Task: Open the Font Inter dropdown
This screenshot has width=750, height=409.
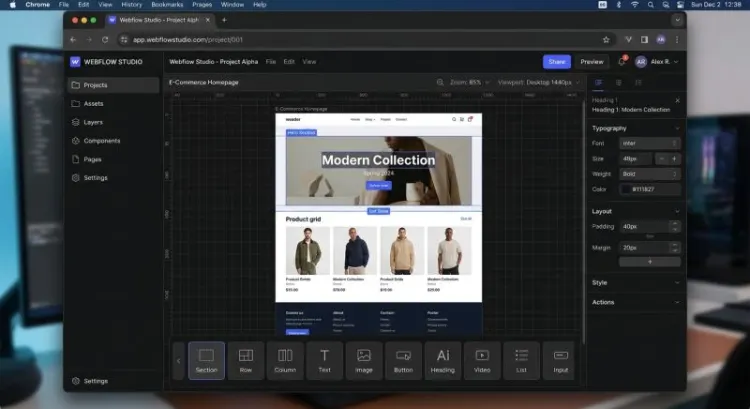Action: point(650,144)
